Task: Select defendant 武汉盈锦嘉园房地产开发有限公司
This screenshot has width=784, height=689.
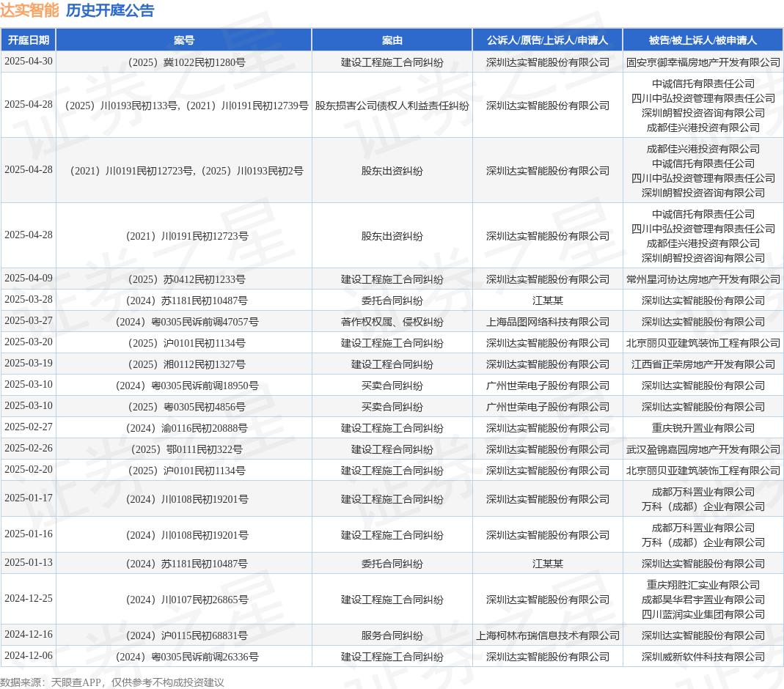Action: click(703, 449)
